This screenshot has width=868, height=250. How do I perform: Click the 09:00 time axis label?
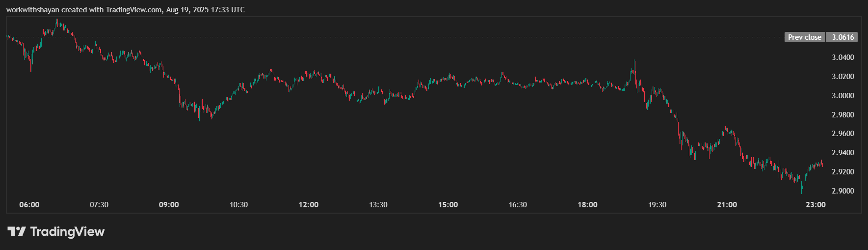pyautogui.click(x=169, y=205)
